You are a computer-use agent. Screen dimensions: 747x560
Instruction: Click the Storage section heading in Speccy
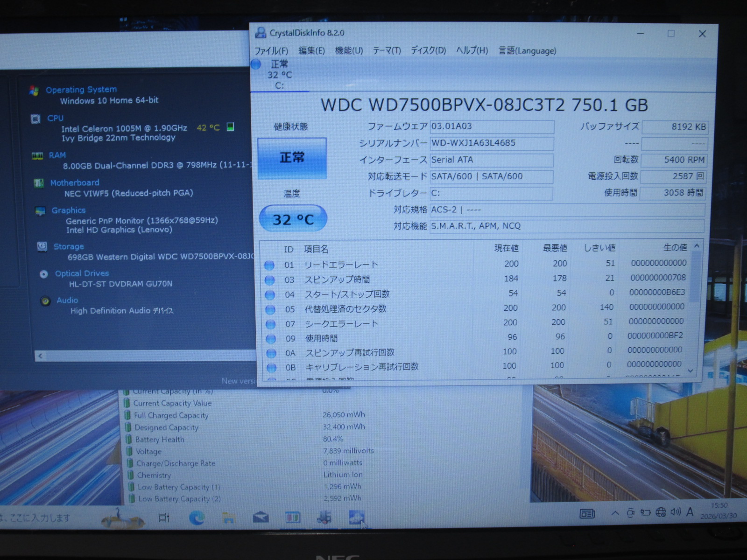69,246
